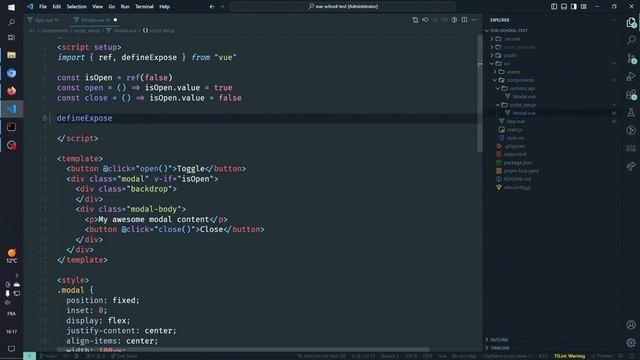
Task: Click the command center search field
Action: [x=343, y=7]
